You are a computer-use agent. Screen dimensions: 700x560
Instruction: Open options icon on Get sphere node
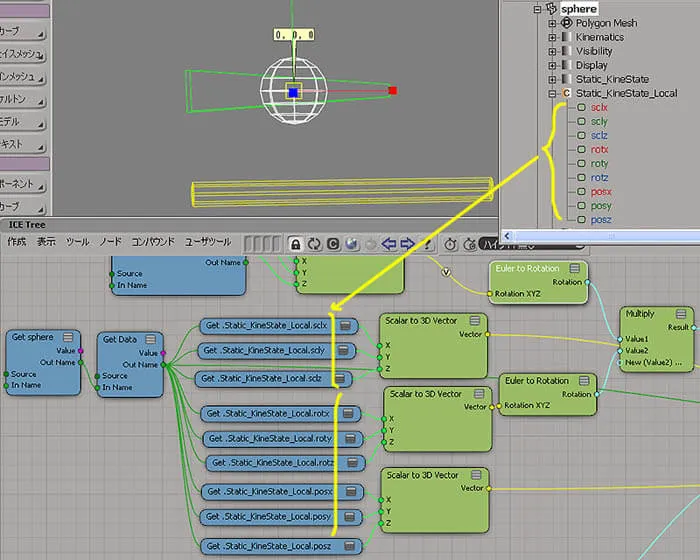68,337
